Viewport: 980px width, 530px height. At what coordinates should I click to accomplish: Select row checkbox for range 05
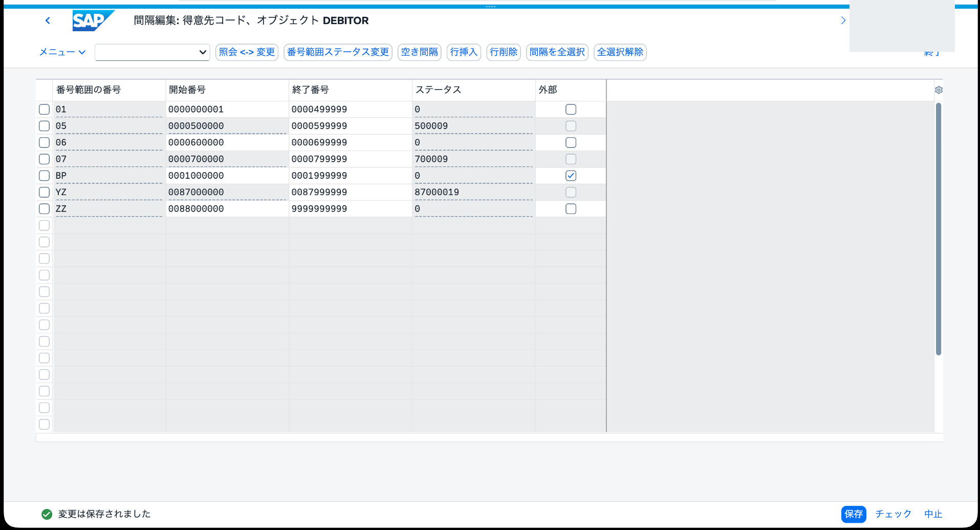click(x=45, y=126)
